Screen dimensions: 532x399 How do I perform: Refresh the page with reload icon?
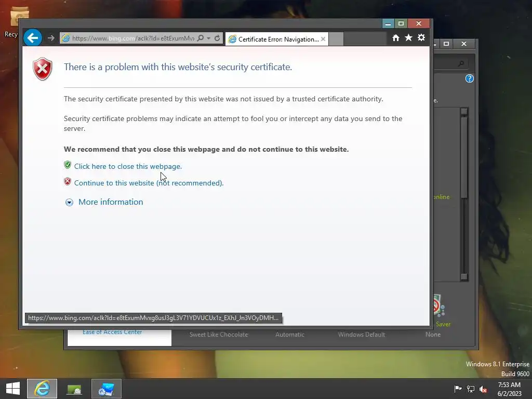click(217, 38)
